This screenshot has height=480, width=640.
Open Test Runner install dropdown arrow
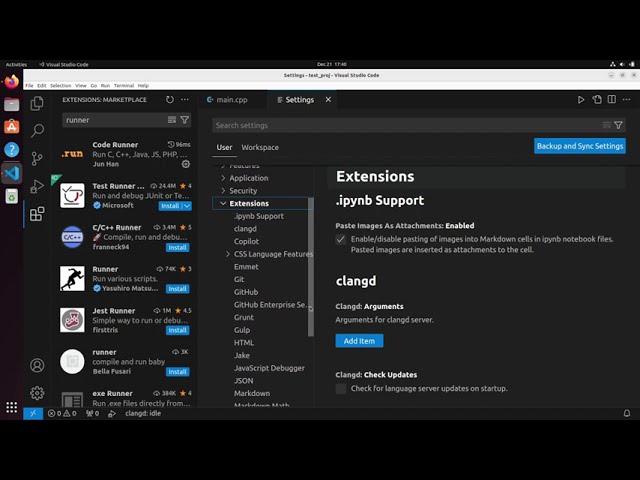click(187, 206)
